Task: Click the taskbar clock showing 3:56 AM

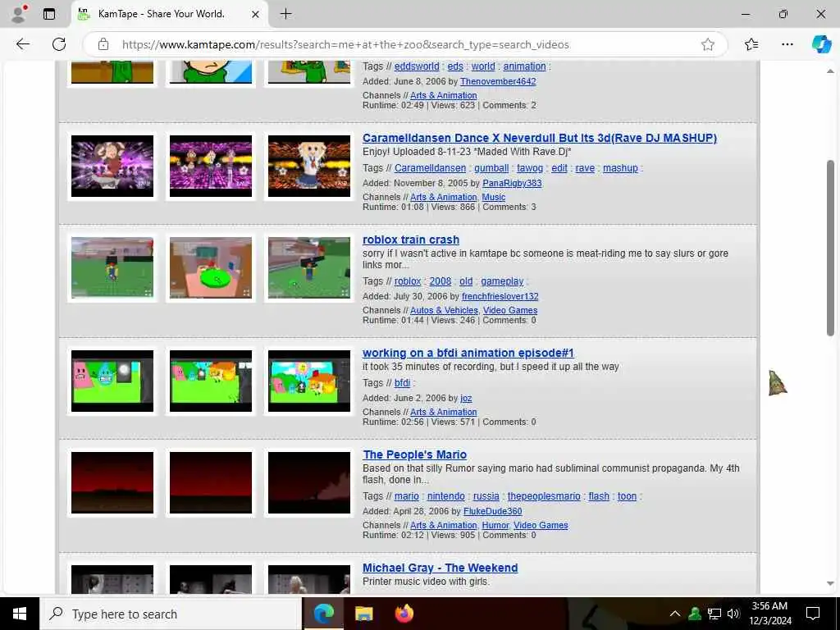Action: point(769,614)
